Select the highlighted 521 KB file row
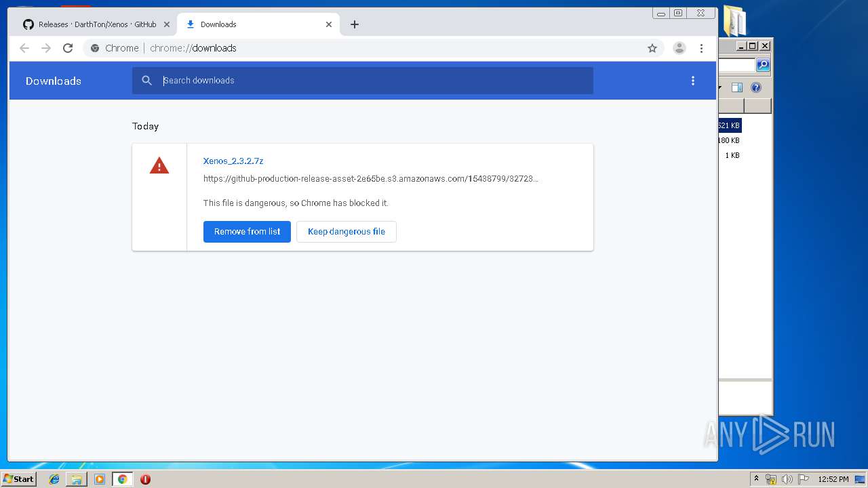Viewport: 868px width, 488px height. click(730, 125)
